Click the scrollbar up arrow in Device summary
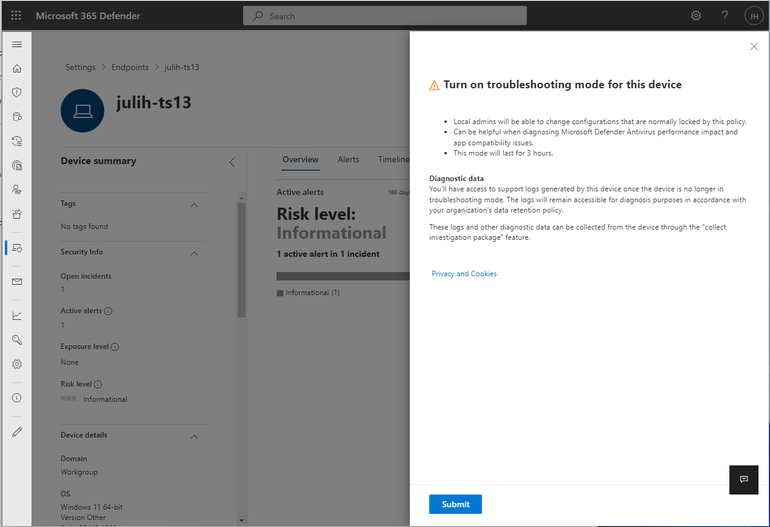Image resolution: width=770 pixels, height=527 pixels. click(241, 198)
